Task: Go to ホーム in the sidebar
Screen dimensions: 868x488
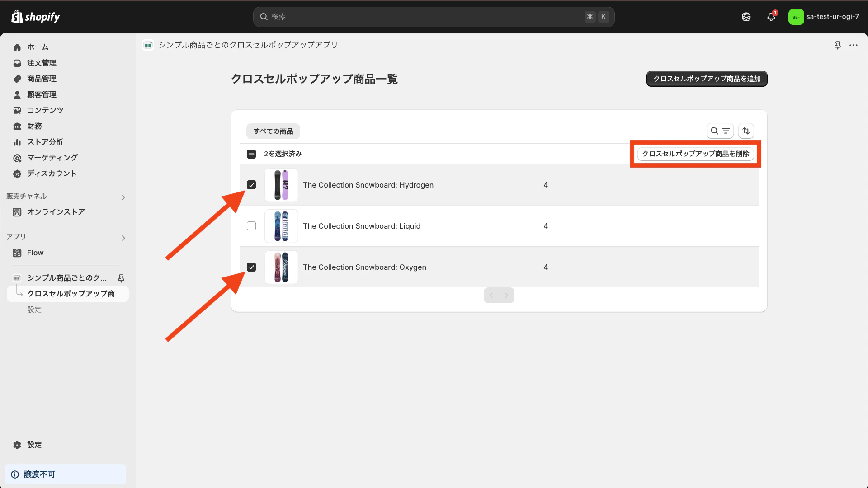Action: (x=38, y=47)
